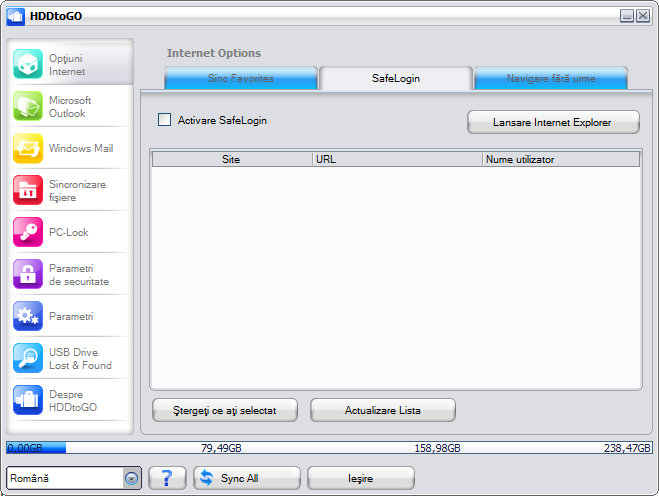Click the USB Drive Lost & Found icon
Screen dimensions: 659x496
pyautogui.click(x=28, y=358)
